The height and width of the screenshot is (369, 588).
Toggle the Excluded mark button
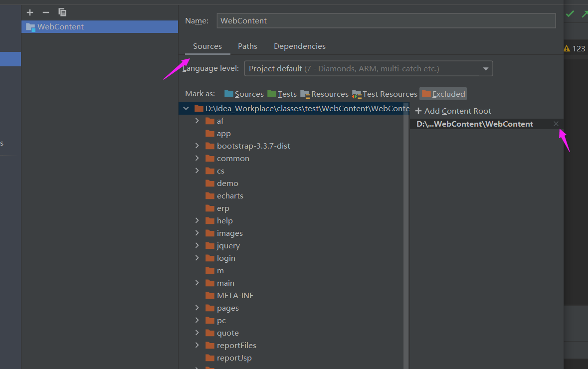tap(443, 94)
